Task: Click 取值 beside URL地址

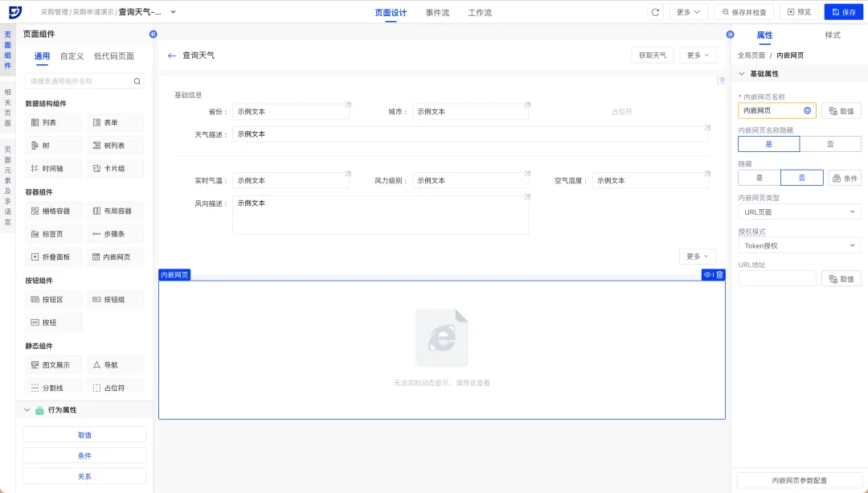Action: (x=841, y=279)
